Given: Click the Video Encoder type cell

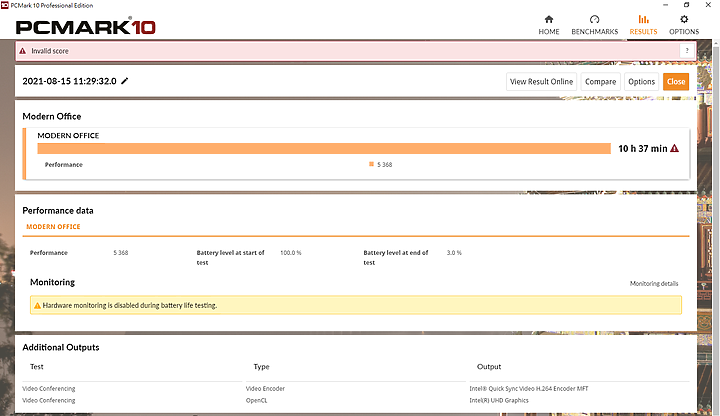Looking at the screenshot, I should [x=265, y=388].
